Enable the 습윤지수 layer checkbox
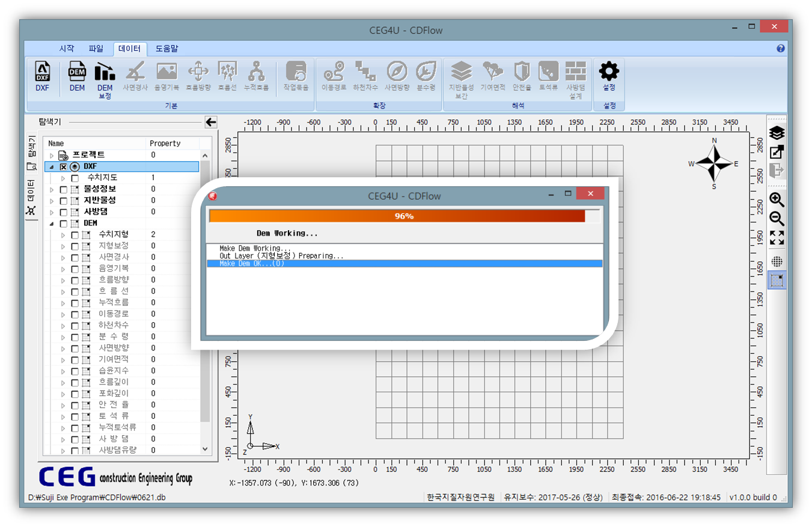812x527 pixels. tap(75, 371)
